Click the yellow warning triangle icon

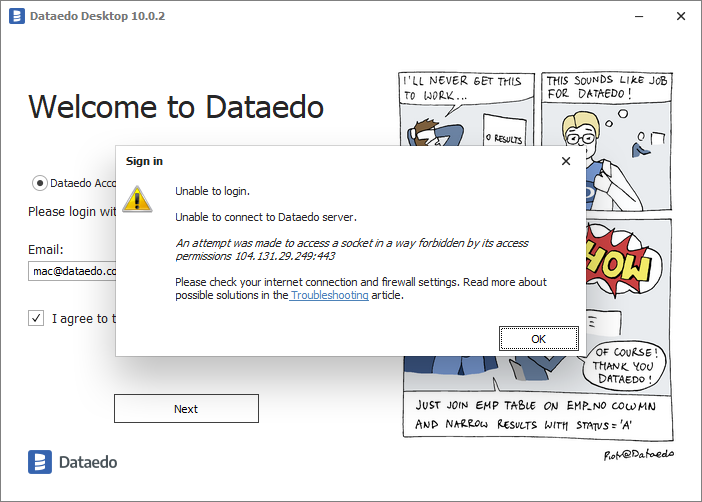point(138,197)
